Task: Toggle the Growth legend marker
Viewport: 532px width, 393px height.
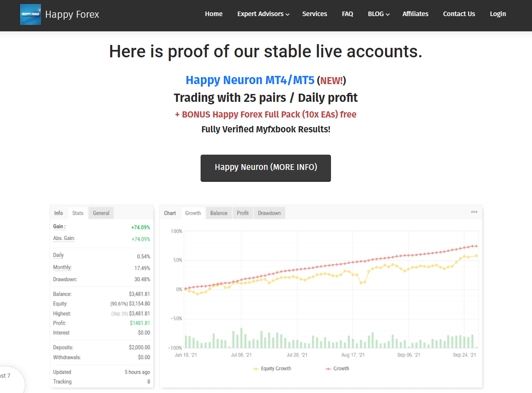Action: click(329, 369)
